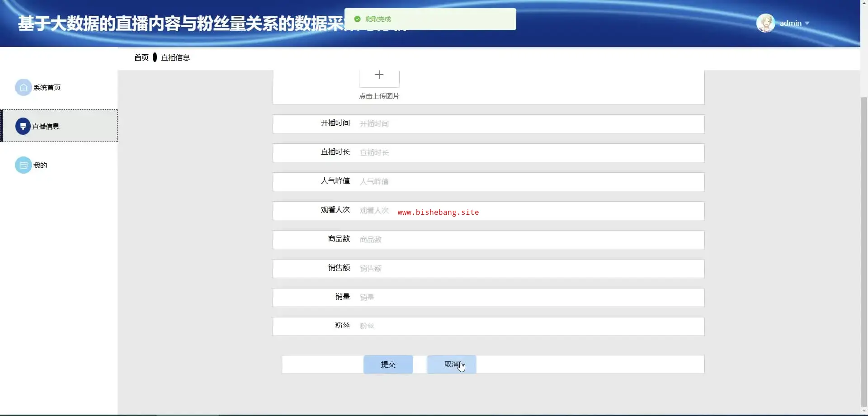868x416 pixels.
Task: Click the 开播时间 field label
Action: coord(335,123)
